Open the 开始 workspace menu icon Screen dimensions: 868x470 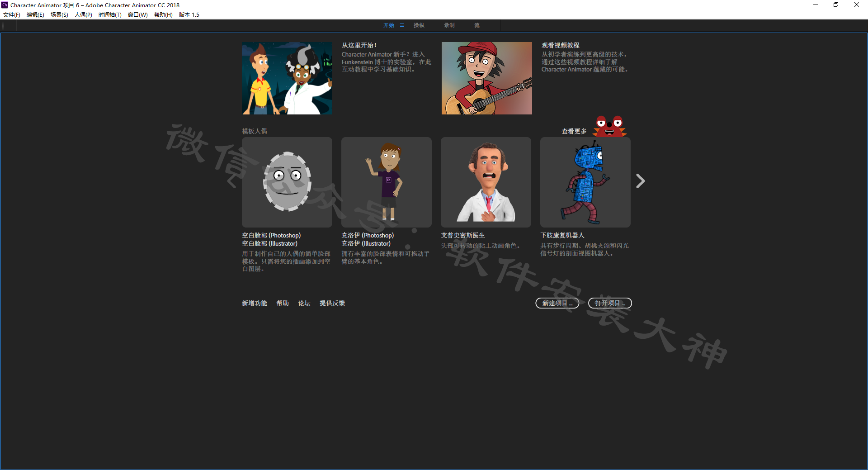(402, 25)
